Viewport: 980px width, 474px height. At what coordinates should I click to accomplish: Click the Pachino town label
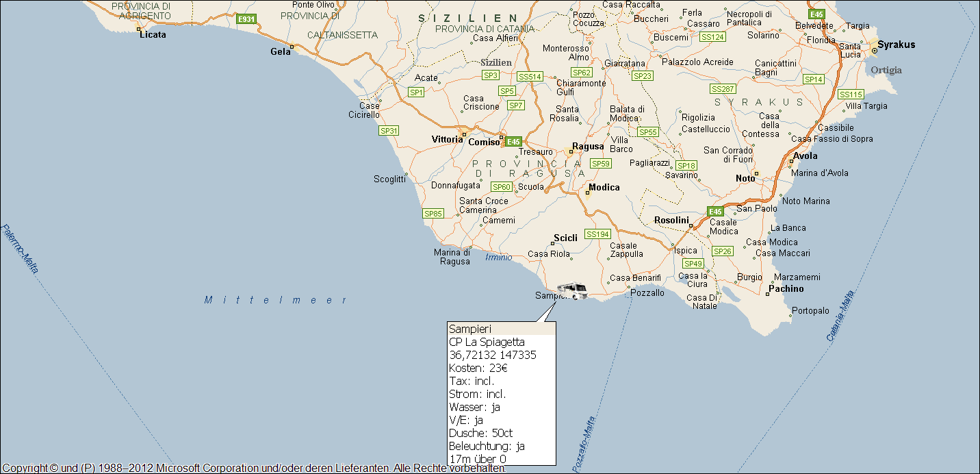786,288
